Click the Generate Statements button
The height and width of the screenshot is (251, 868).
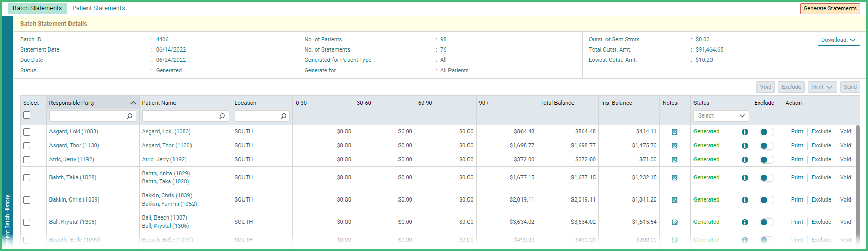coord(830,8)
